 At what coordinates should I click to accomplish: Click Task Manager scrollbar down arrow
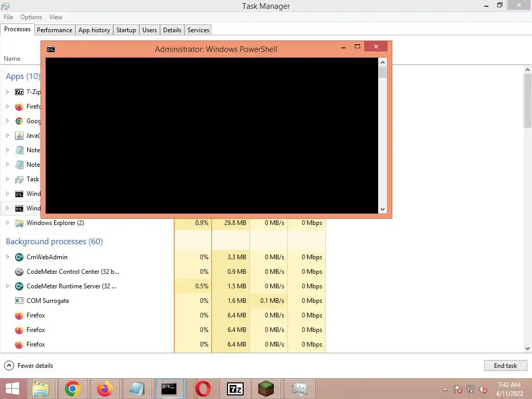527,348
